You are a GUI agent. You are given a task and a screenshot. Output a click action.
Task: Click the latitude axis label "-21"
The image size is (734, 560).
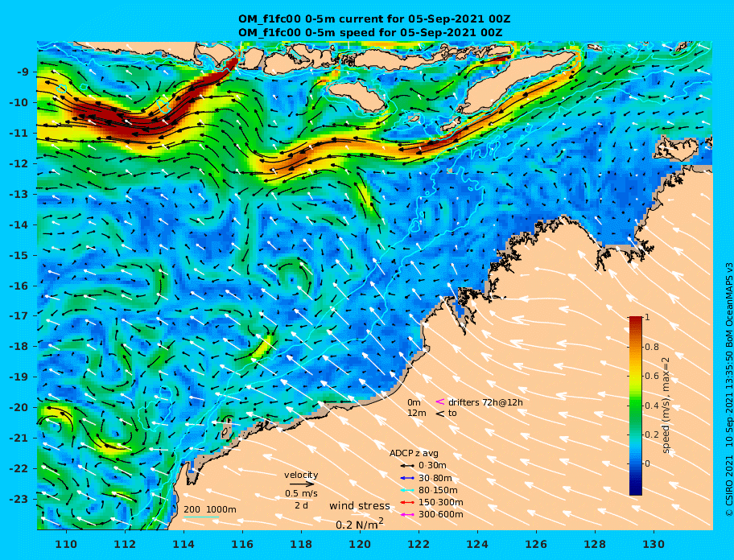[19, 438]
